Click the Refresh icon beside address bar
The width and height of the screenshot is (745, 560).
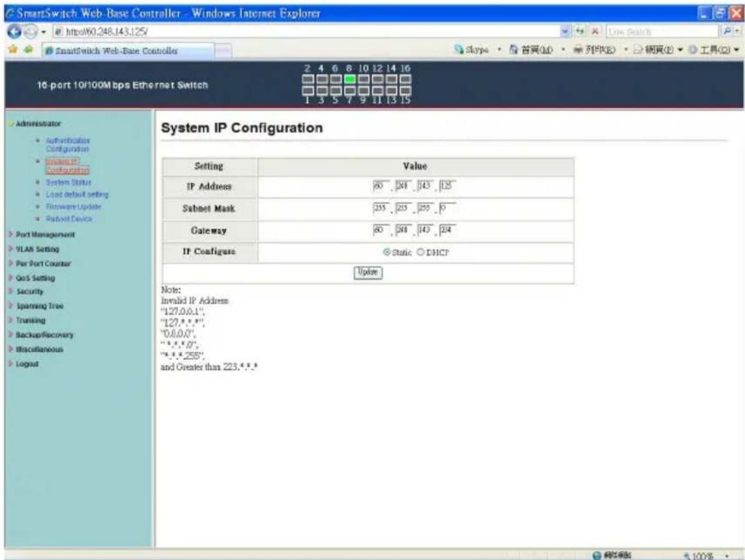click(580, 31)
